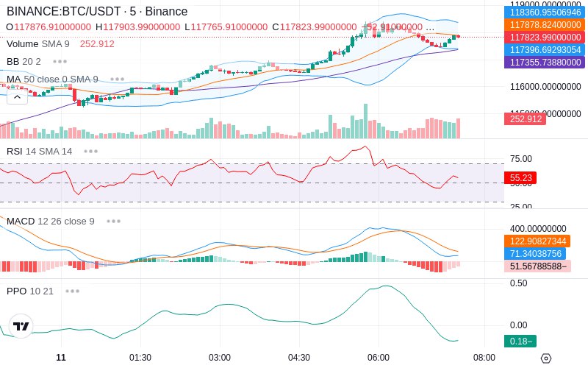Click the orange 117878.82400000 price label
The width and height of the screenshot is (588, 368).
point(545,25)
